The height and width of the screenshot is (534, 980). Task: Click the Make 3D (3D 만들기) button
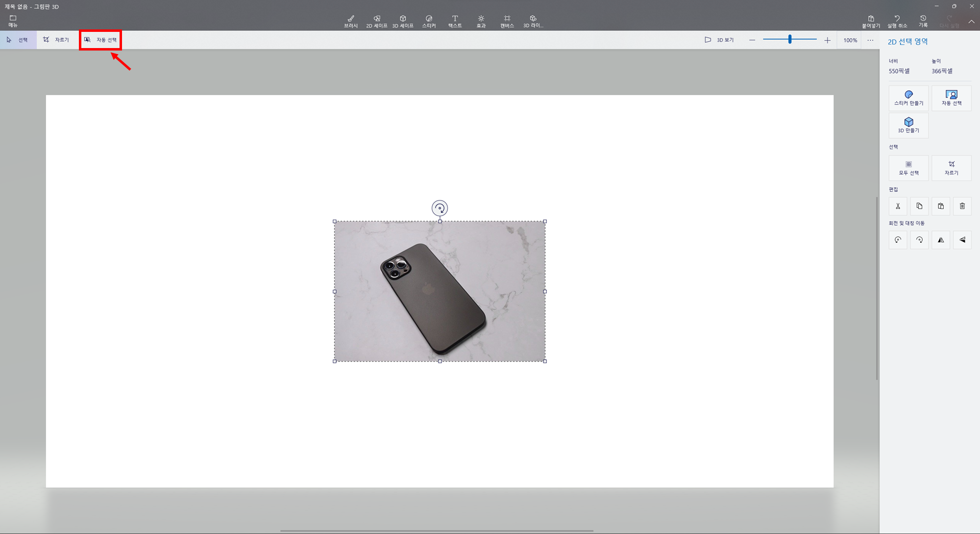point(908,125)
